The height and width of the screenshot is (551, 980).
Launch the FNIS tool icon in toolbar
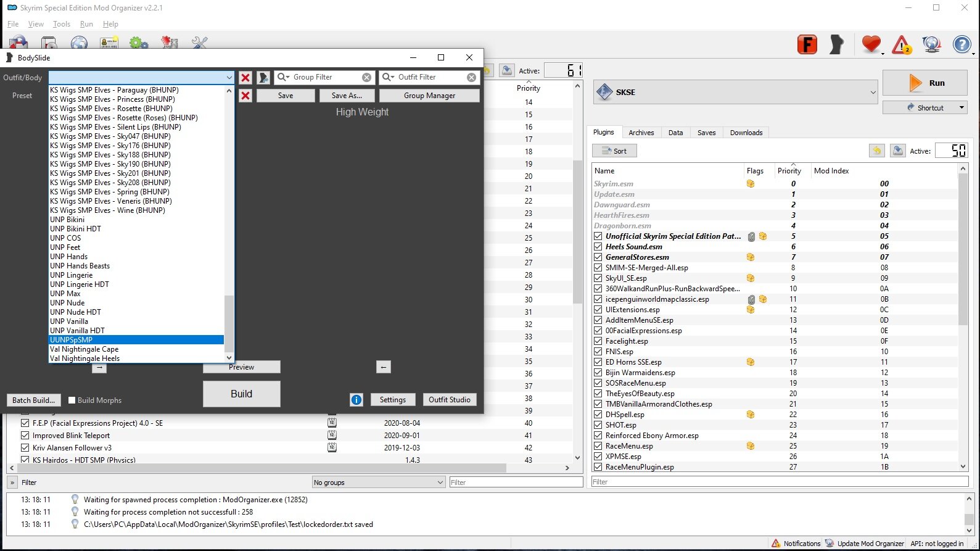(x=807, y=44)
